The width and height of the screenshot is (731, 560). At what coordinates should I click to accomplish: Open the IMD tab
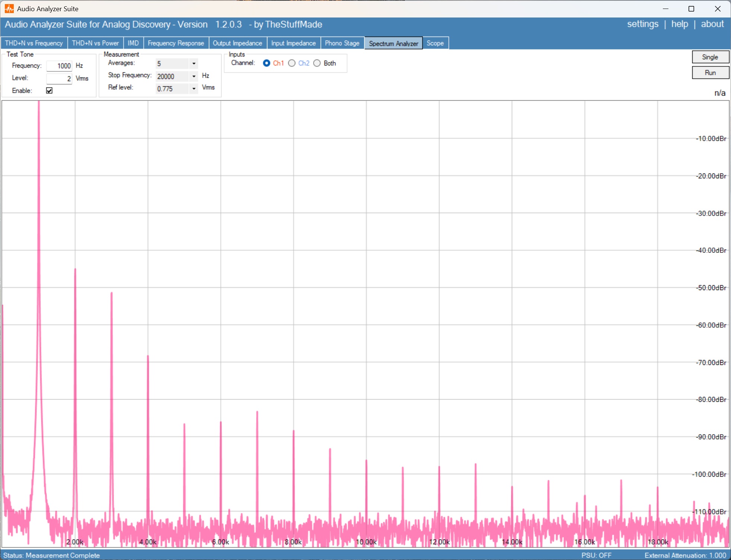click(x=133, y=43)
